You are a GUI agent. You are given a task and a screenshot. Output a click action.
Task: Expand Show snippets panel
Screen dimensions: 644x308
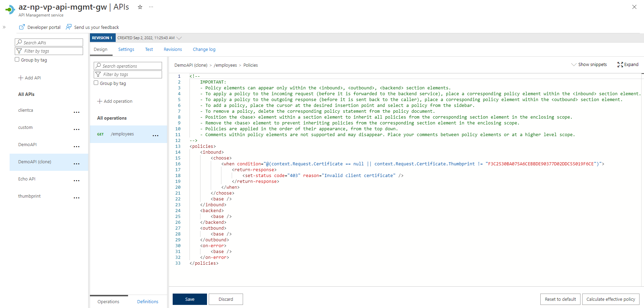[589, 64]
